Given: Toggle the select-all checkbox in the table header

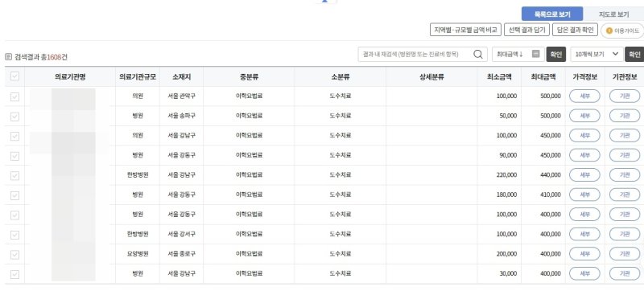Looking at the screenshot, I should coord(14,76).
